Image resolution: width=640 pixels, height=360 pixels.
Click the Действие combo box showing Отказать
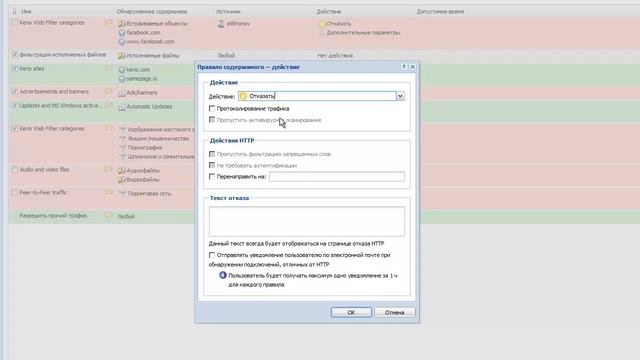pyautogui.click(x=321, y=96)
